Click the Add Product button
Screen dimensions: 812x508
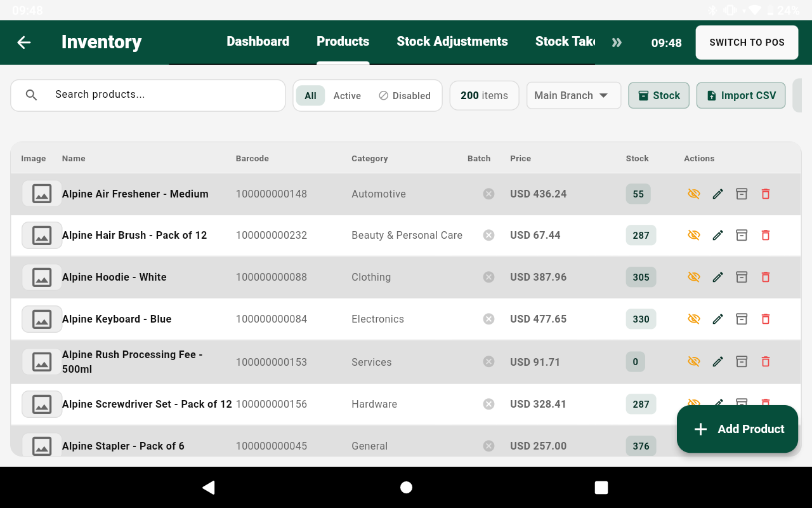coord(737,429)
